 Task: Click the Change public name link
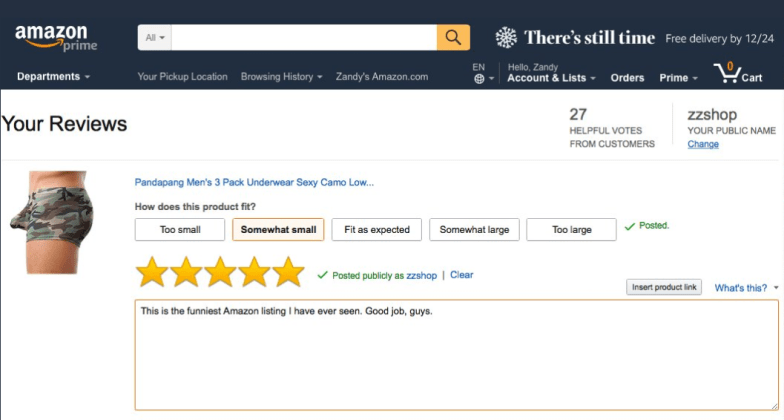point(703,144)
